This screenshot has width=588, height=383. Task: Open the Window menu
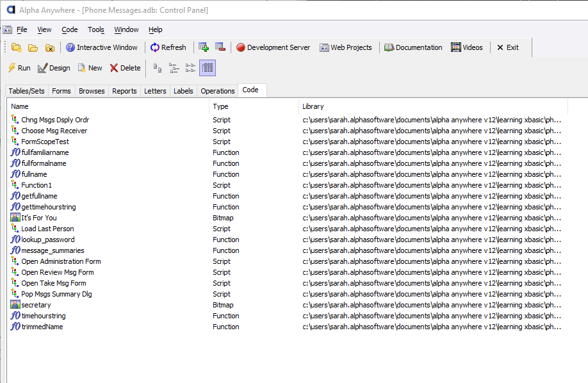(x=126, y=29)
